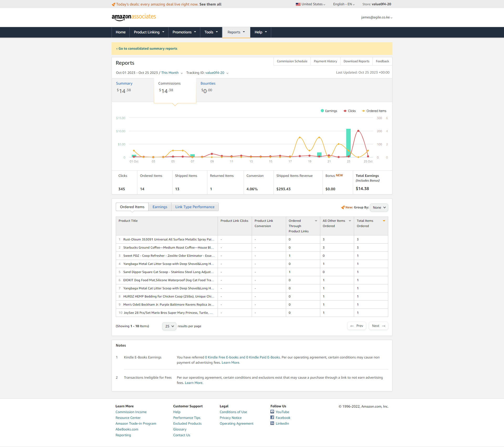Screen dimensions: 504x447
Task: Switch to the Earnings table tab
Action: [x=160, y=207]
